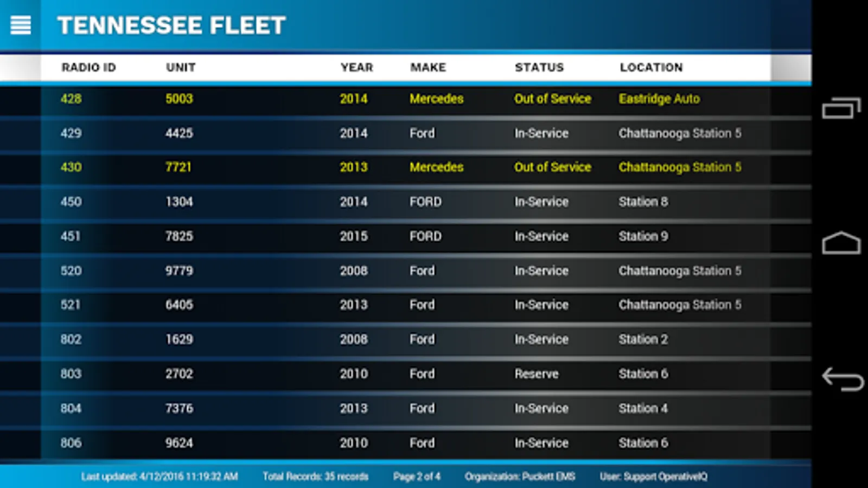Screen dimensions: 868x488
Task: Select unit 9624 at Station 6
Action: pos(179,443)
